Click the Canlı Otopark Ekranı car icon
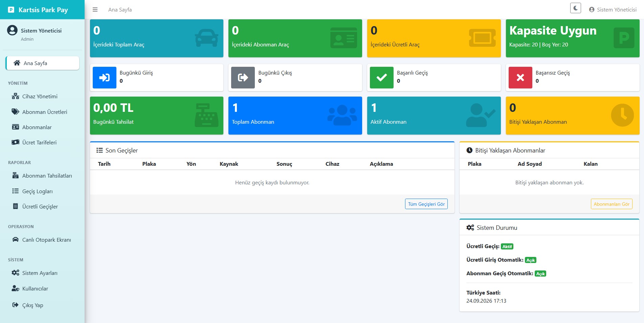This screenshot has height=323, width=644. click(x=16, y=240)
